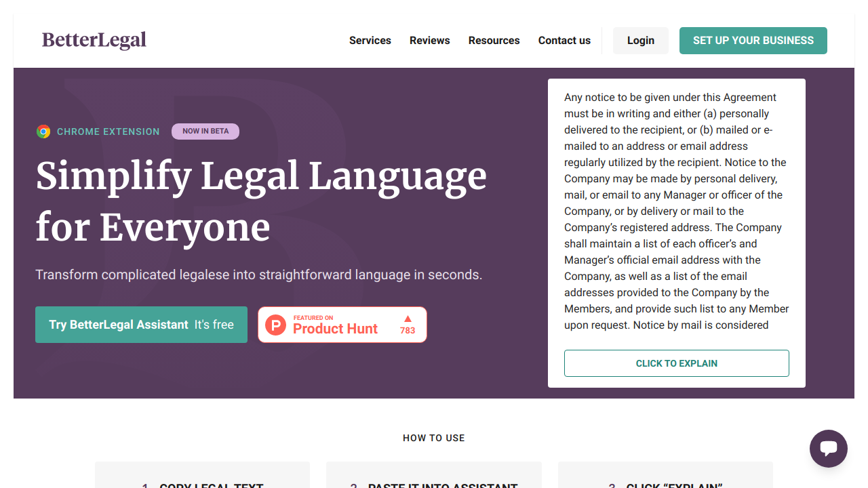Viewport: 868px width, 488px height.
Task: Click the Product Hunt upvote triangle
Action: click(x=408, y=319)
